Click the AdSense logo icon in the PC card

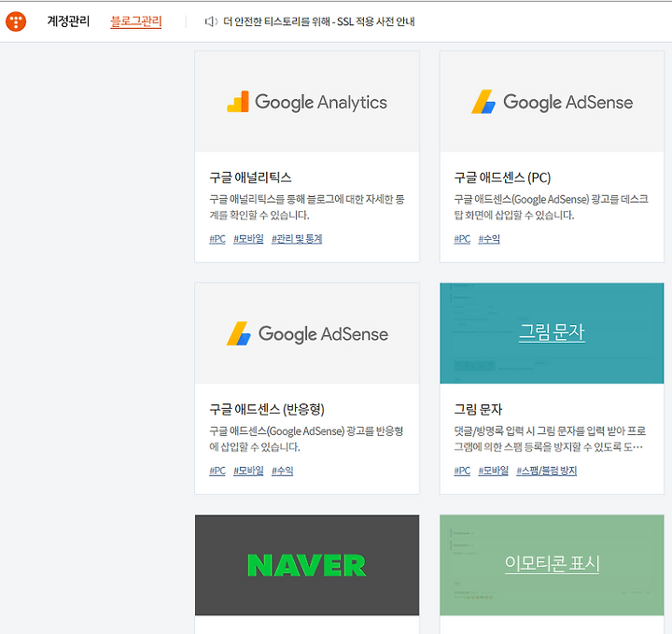coord(483,102)
